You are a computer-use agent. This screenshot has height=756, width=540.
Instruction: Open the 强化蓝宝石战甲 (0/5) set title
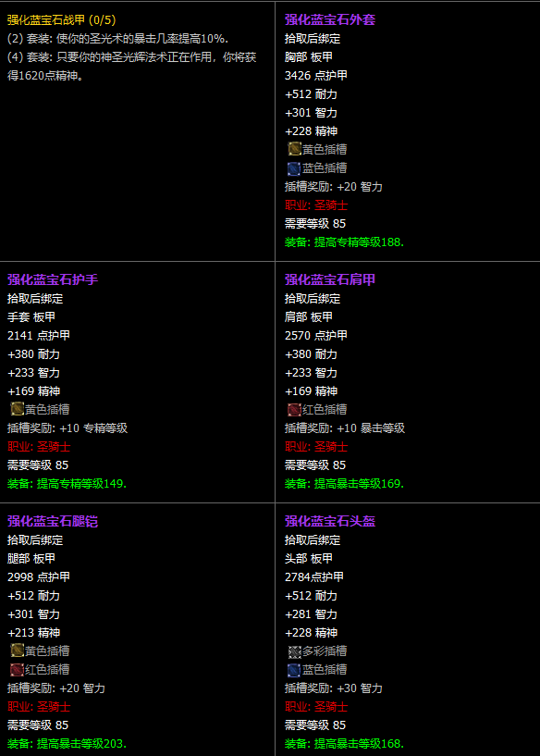[62, 19]
